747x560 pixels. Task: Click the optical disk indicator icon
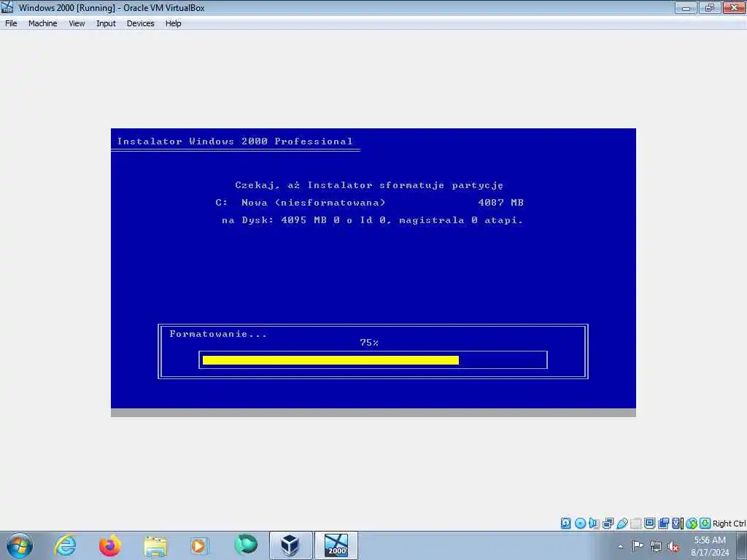click(x=580, y=524)
